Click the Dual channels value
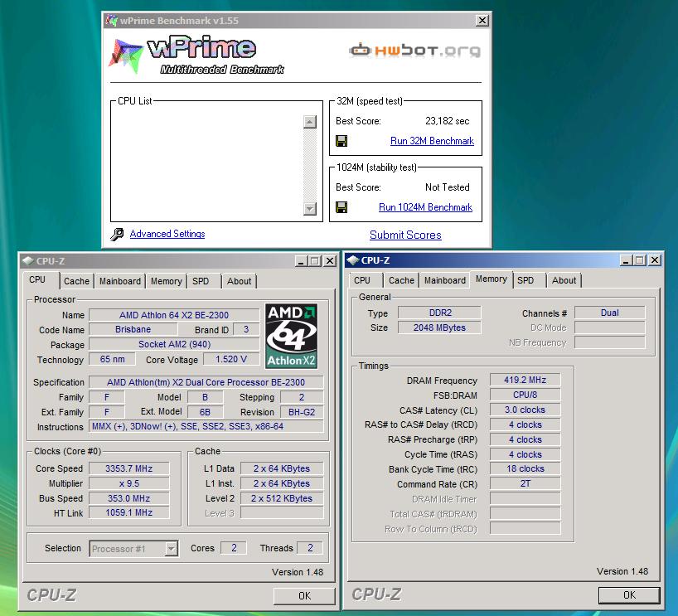 610,313
